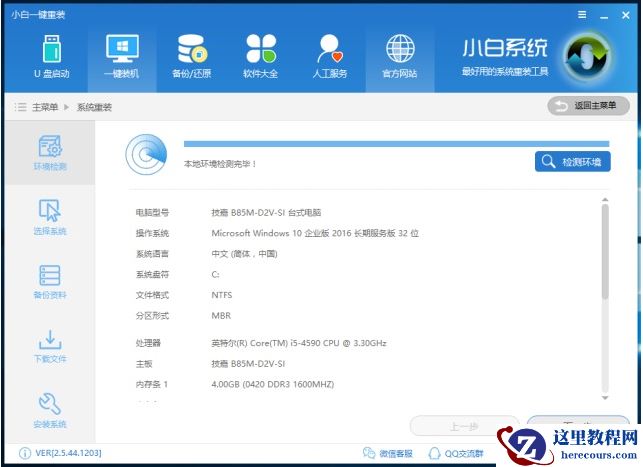Click the 主菜单 breadcrumb
The image size is (643, 467).
coord(45,107)
